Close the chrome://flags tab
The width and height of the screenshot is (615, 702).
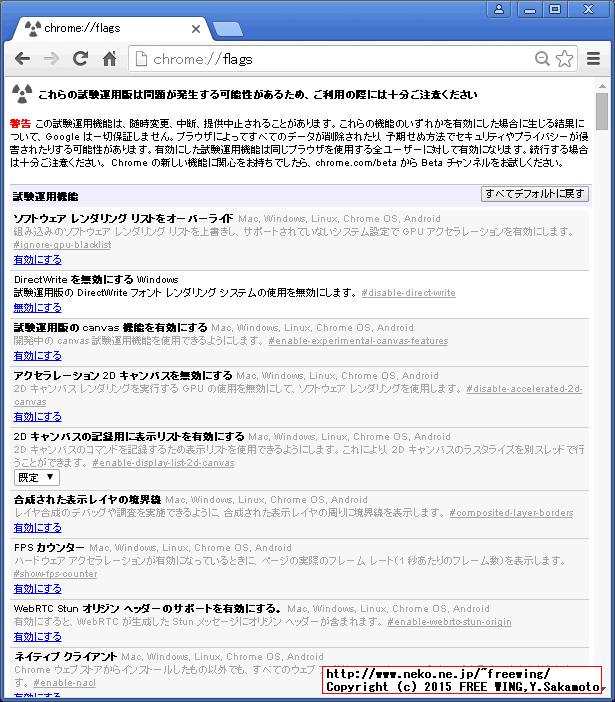(x=196, y=29)
